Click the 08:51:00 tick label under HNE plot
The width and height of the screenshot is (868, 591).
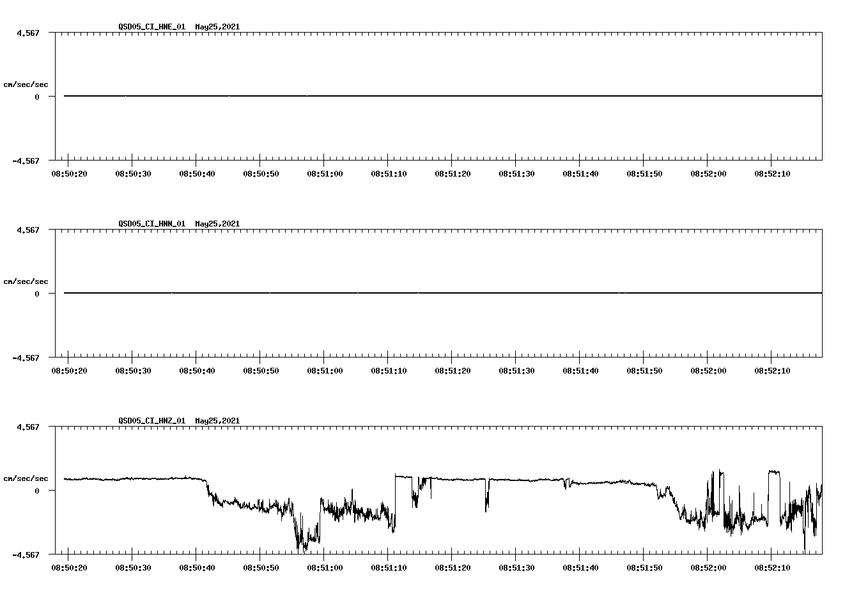click(x=325, y=172)
